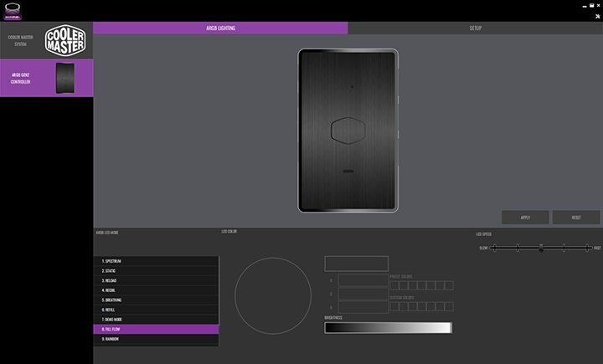
Task: Adjust the LED speed slider
Action: (x=540, y=248)
